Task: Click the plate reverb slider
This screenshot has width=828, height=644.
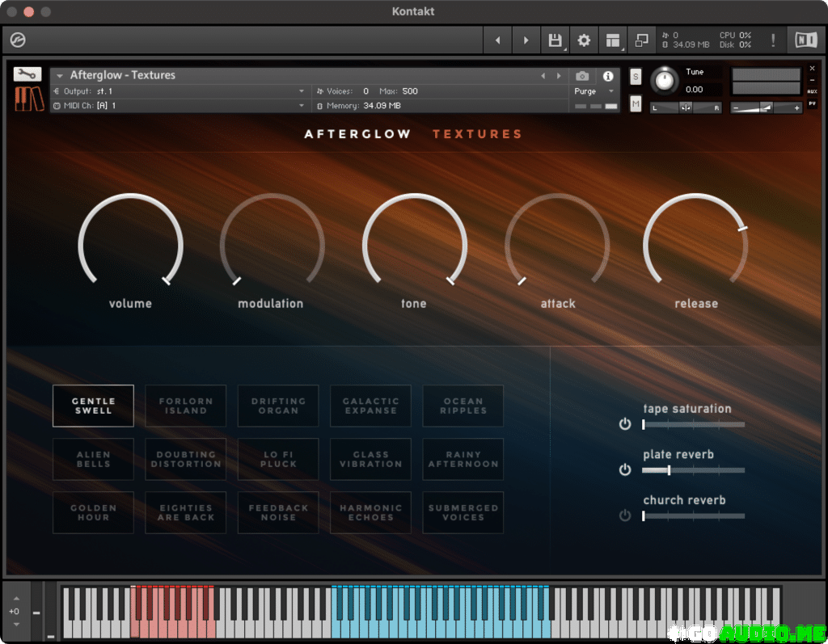Action: pos(694,469)
